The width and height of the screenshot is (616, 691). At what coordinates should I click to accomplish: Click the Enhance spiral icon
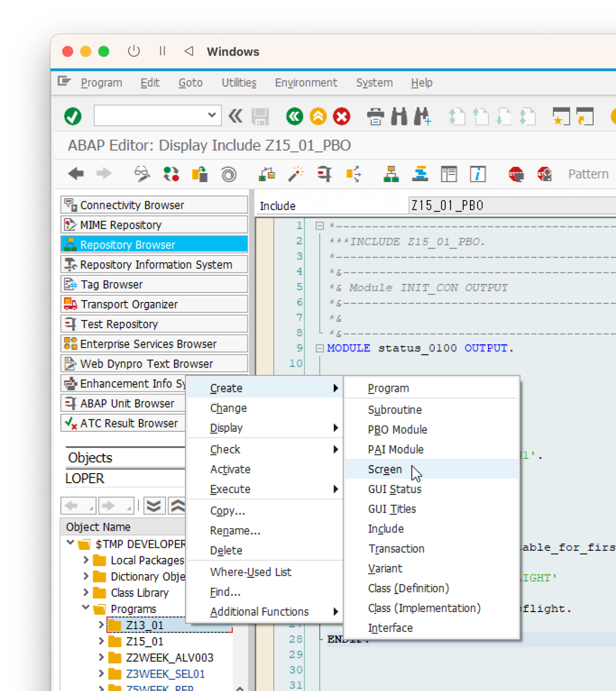tap(229, 174)
